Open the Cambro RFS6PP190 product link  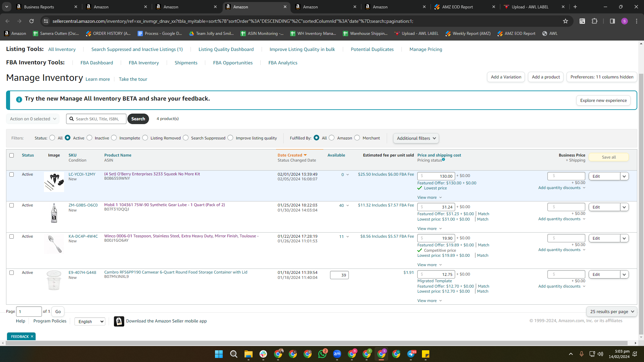tap(176, 272)
